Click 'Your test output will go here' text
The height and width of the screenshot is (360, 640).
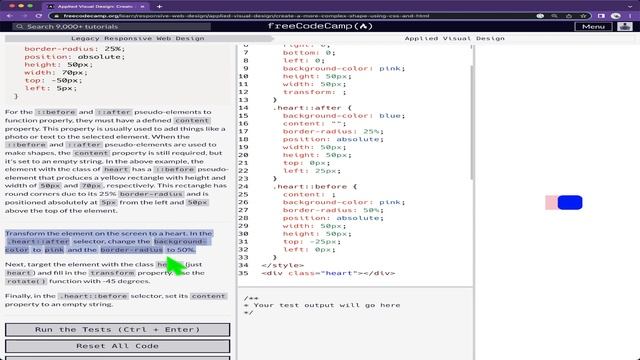(x=327, y=305)
